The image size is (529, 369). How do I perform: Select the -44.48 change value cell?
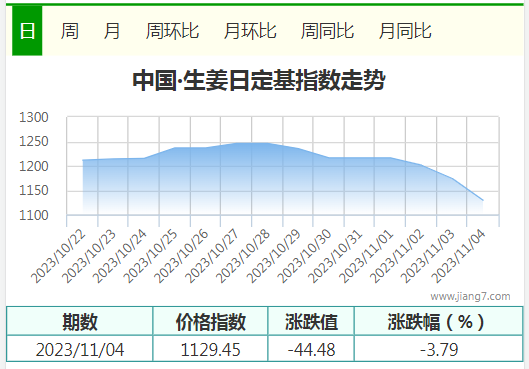coord(311,349)
